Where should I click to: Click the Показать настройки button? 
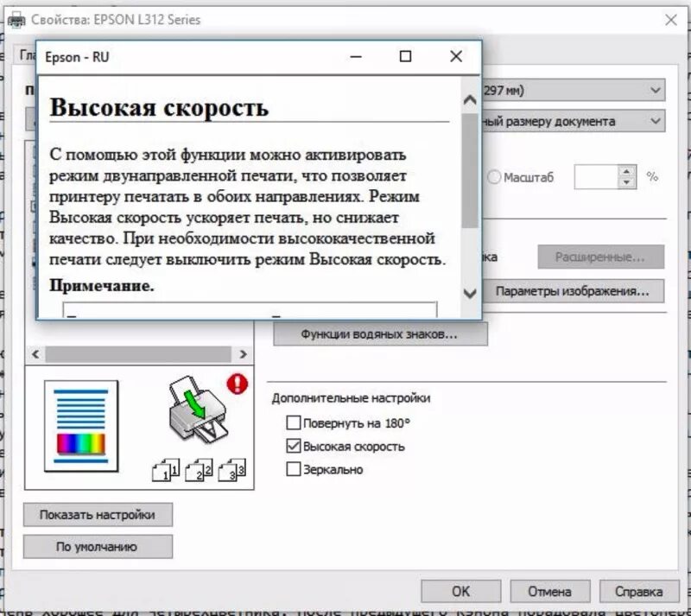click(x=98, y=515)
